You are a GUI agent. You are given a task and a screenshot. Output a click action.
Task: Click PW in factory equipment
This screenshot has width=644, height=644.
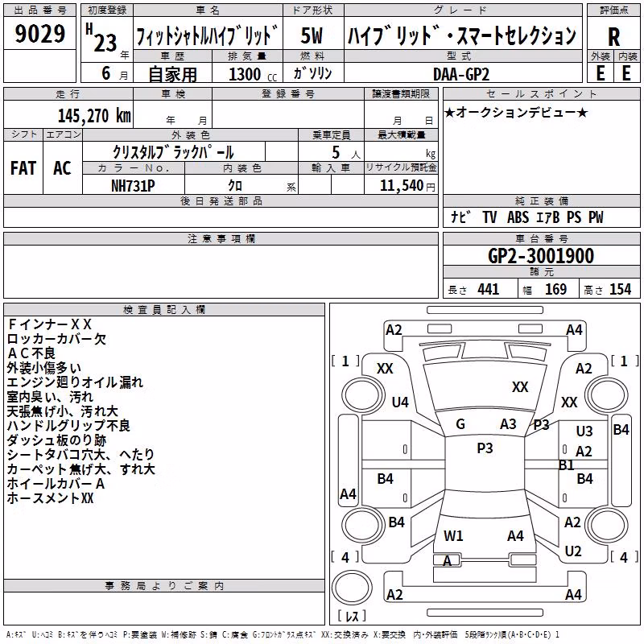tap(596, 217)
